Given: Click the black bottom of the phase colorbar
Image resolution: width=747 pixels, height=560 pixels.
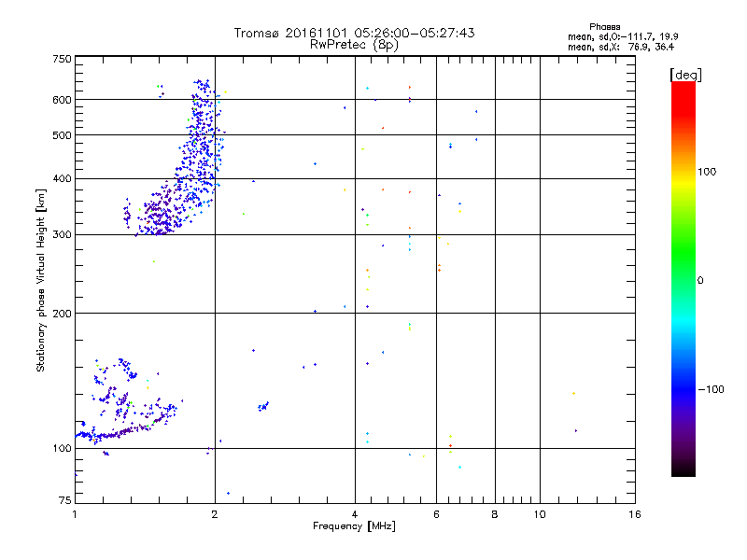Looking at the screenshot, I should [x=684, y=469].
